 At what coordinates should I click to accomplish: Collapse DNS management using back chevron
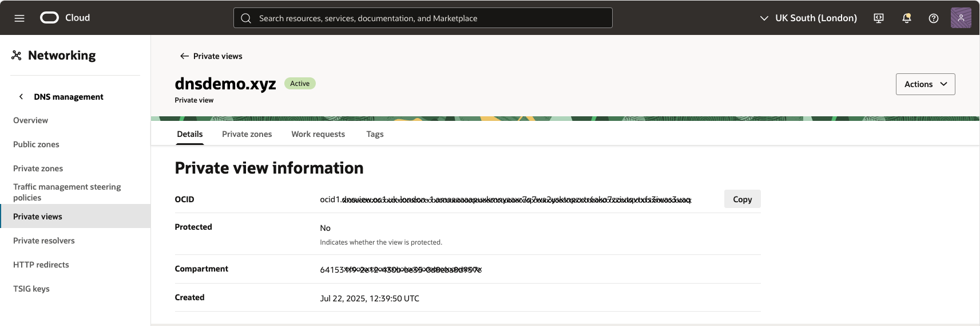(21, 97)
